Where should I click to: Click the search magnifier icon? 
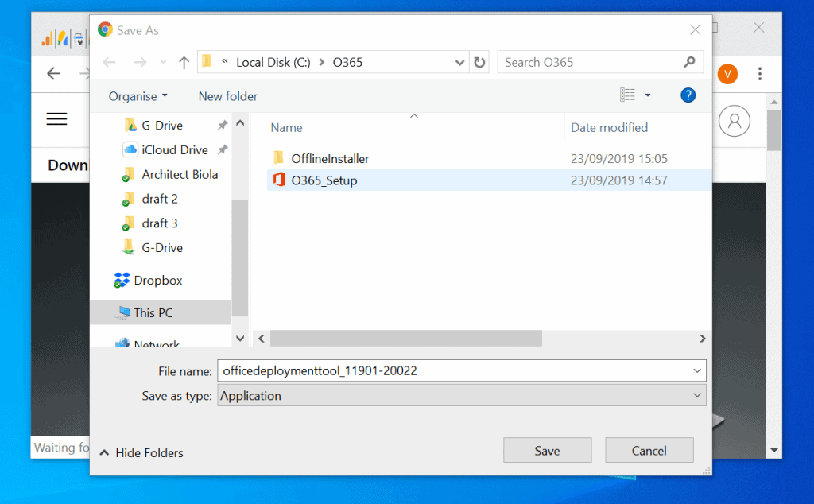(x=689, y=62)
